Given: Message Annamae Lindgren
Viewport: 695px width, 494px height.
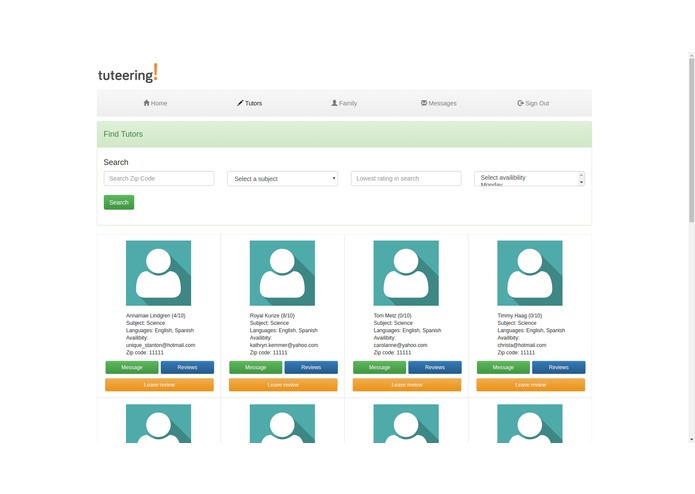Looking at the screenshot, I should pyautogui.click(x=132, y=367).
